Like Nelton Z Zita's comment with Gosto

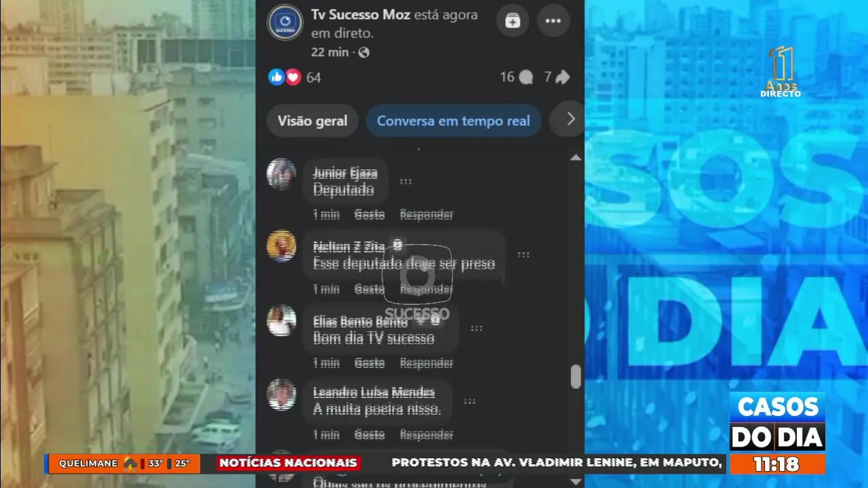(370, 289)
